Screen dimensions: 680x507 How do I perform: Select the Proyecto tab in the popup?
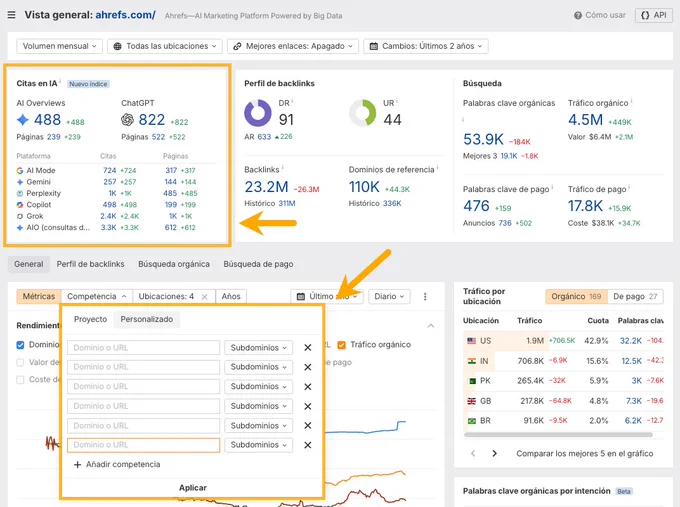[90, 320]
